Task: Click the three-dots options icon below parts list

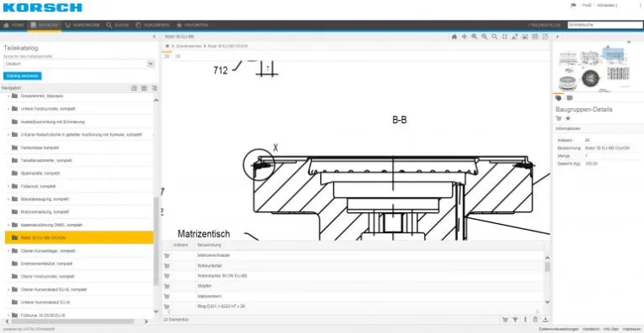Action: [525, 319]
